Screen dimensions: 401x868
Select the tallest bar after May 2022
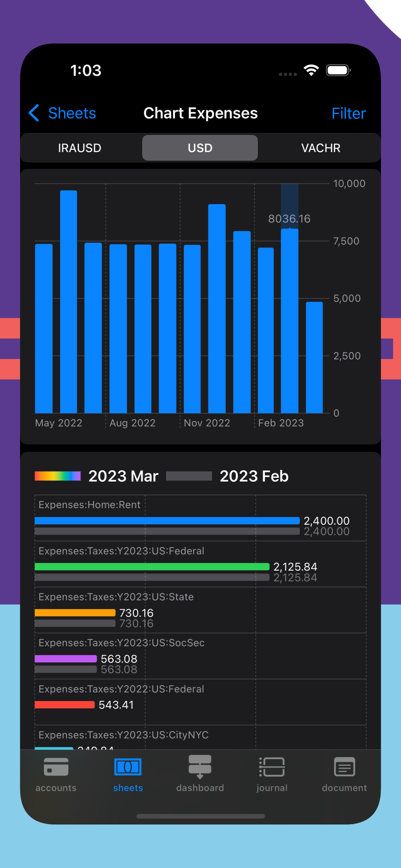(68, 302)
